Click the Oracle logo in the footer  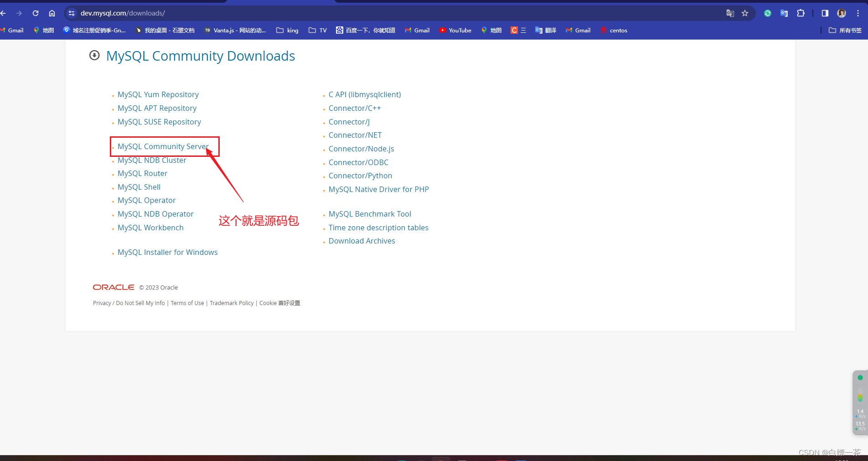114,287
